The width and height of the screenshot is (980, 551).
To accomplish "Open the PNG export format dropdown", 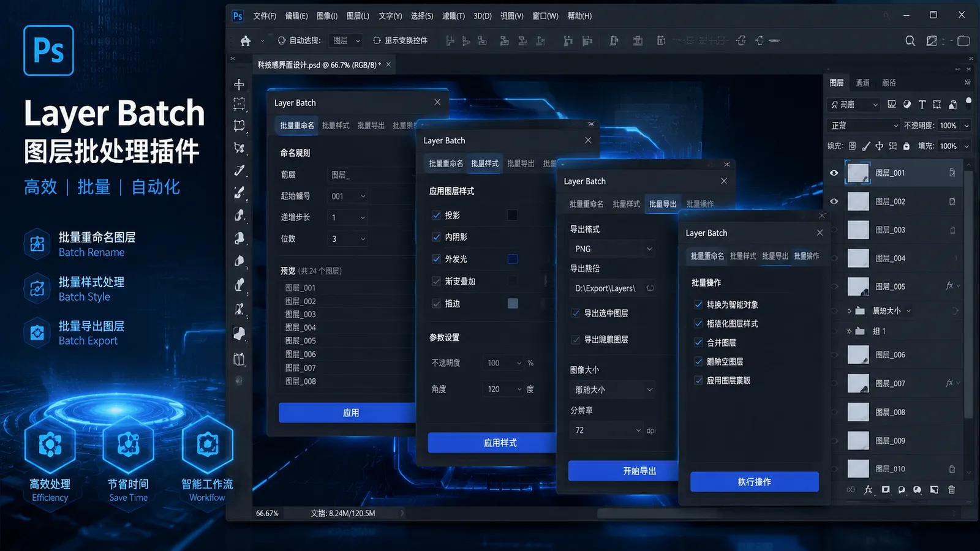I will pyautogui.click(x=612, y=249).
